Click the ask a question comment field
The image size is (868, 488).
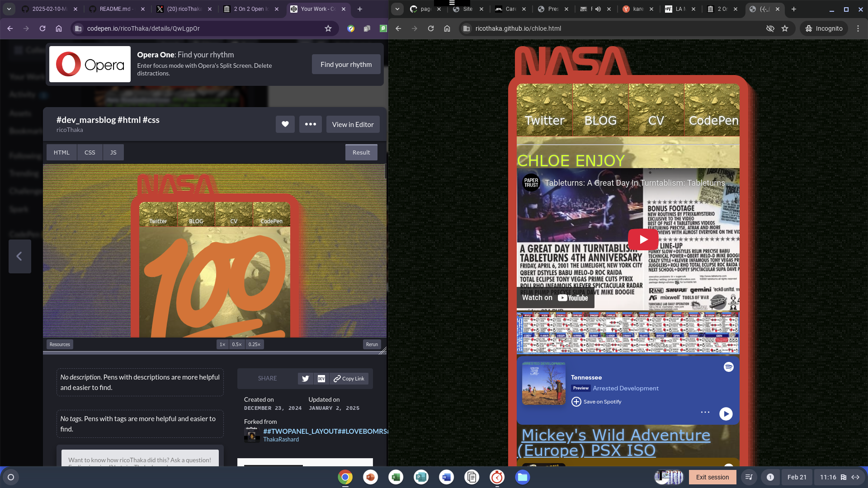(x=140, y=460)
